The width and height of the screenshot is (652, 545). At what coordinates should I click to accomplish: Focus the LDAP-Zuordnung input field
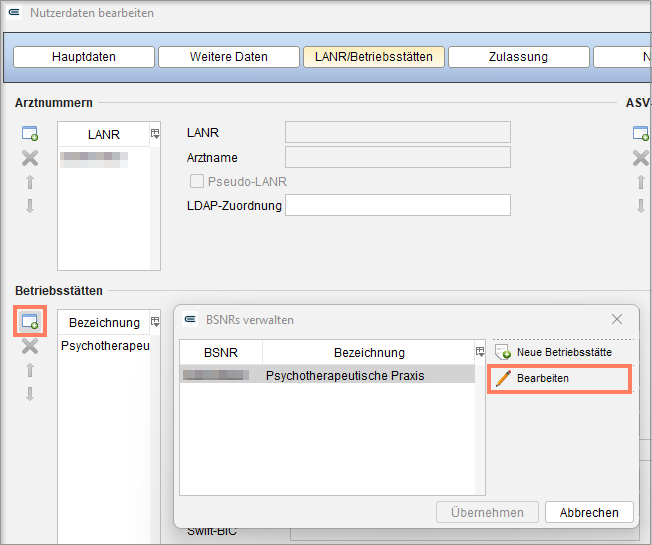tap(398, 205)
